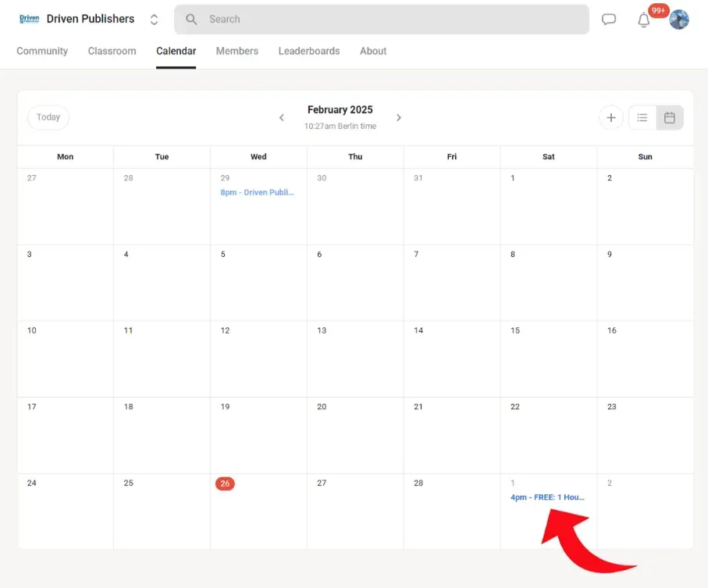
Task: Switch to the Community tab
Action: (x=42, y=51)
